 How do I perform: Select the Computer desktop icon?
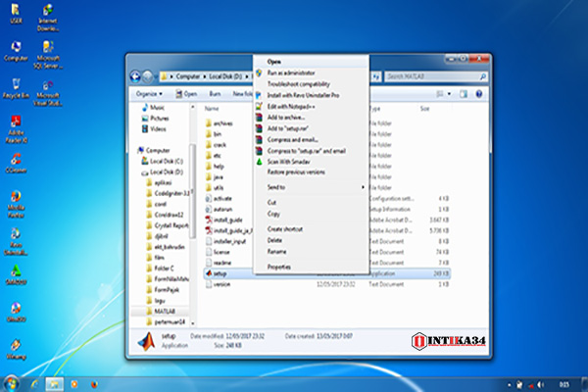(x=16, y=51)
